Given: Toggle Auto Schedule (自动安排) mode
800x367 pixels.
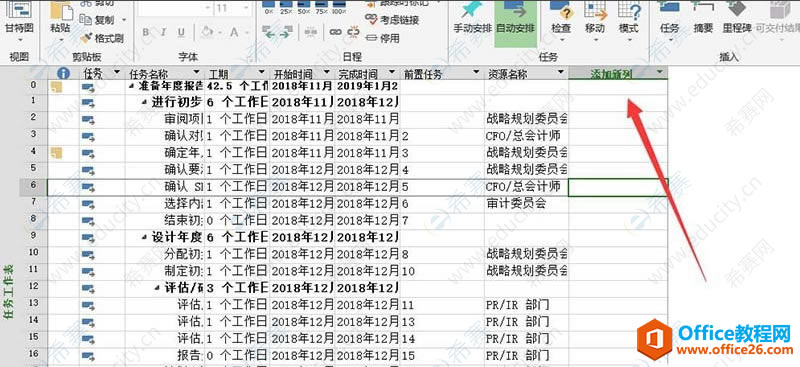Looking at the screenshot, I should coord(515,18).
